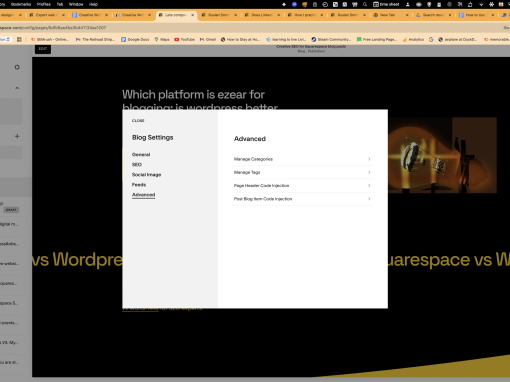
Task: Open the Profiles menu
Action: coord(44,4)
